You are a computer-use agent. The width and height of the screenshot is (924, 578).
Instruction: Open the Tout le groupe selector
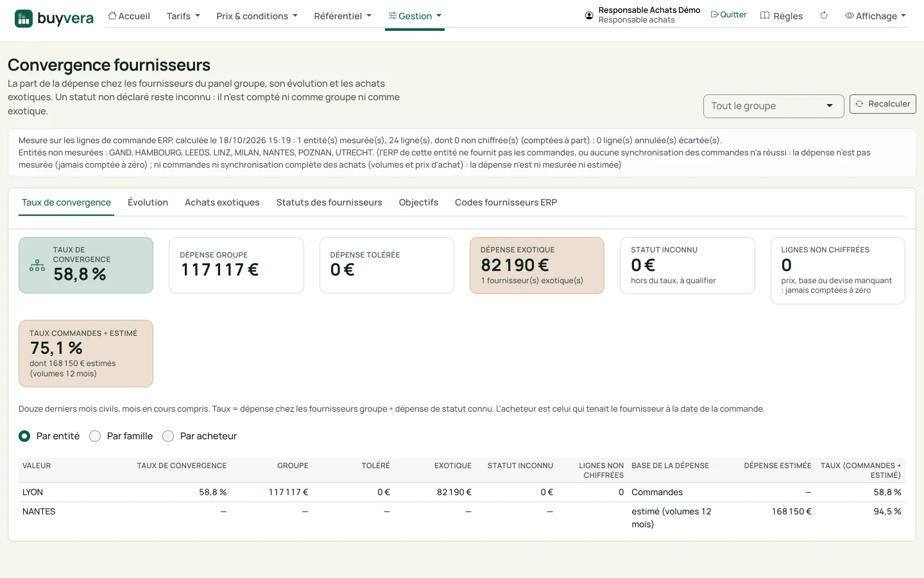click(x=773, y=106)
